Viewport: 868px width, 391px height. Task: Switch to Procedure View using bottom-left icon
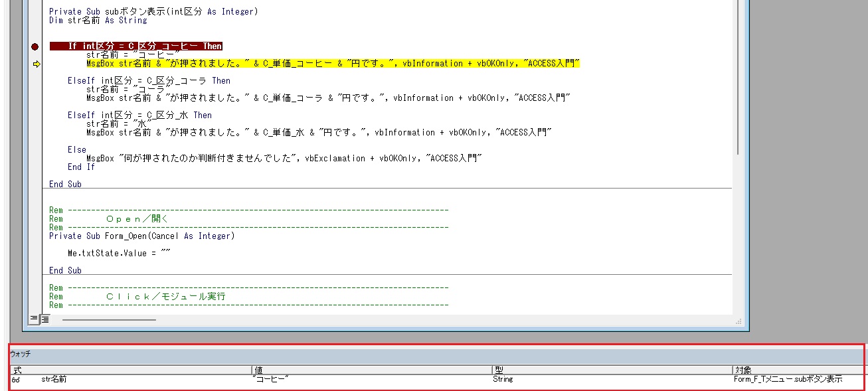pos(34,319)
